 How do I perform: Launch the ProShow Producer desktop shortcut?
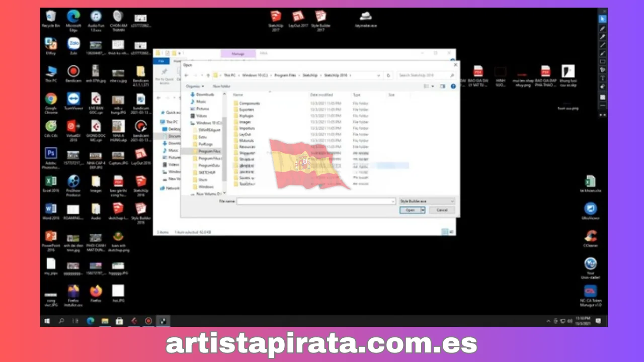[73, 186]
